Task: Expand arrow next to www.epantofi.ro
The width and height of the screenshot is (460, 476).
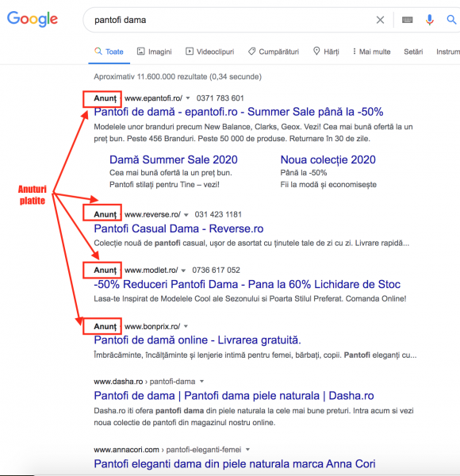Action: click(188, 98)
